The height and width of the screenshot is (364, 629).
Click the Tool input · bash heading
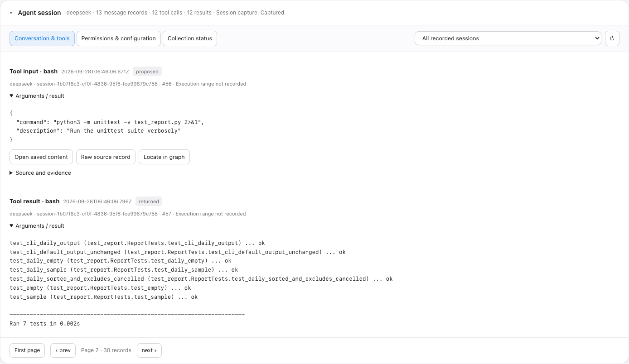(34, 72)
